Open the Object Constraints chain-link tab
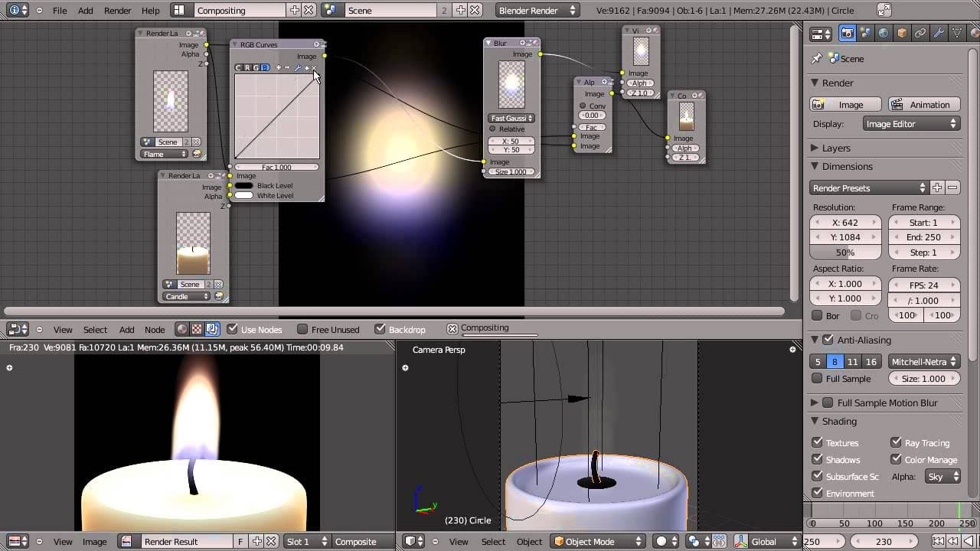 (920, 33)
